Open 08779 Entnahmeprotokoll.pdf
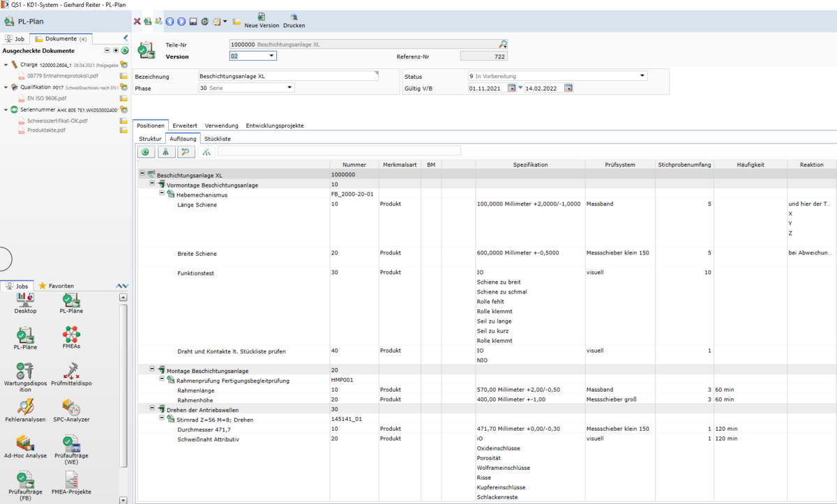This screenshot has width=837, height=504. 63,75
